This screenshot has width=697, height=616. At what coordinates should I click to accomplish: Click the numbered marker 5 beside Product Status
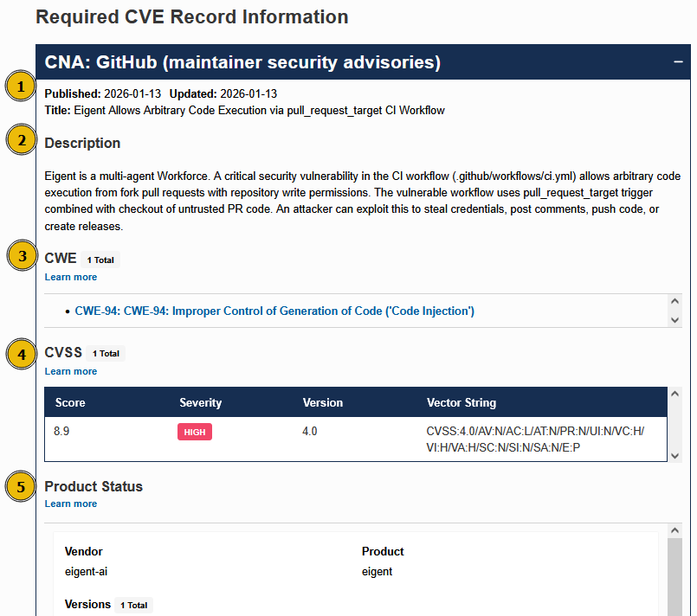pos(19,486)
